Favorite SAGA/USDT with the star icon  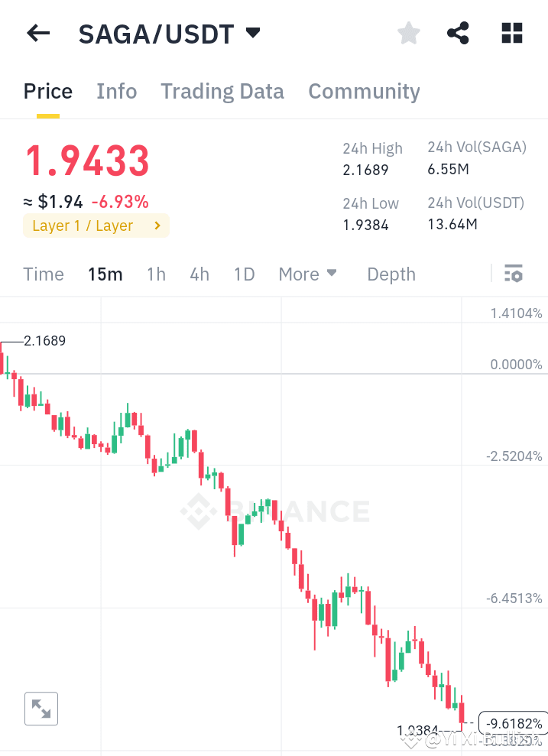pyautogui.click(x=408, y=33)
